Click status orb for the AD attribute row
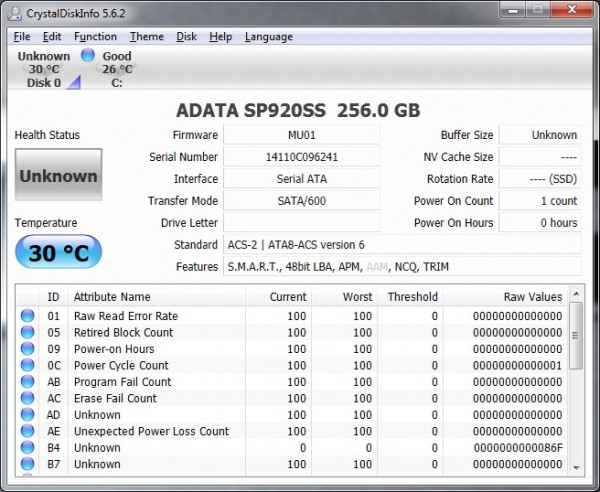The height and width of the screenshot is (492, 600). tap(27, 415)
